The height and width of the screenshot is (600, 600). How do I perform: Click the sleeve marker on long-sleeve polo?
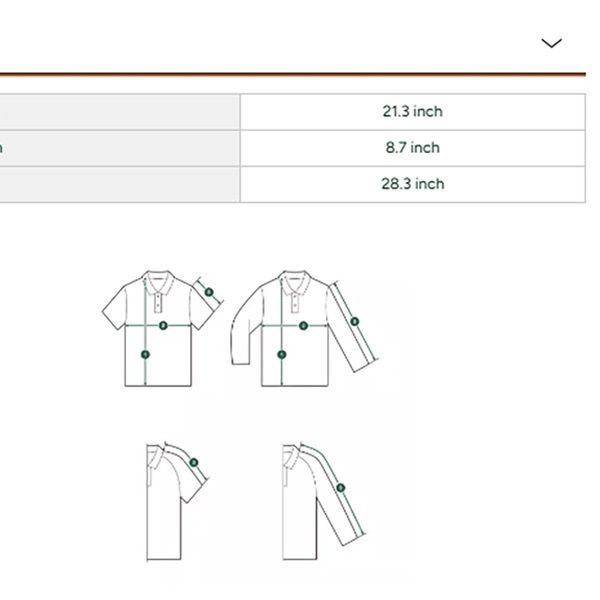[x=354, y=321]
